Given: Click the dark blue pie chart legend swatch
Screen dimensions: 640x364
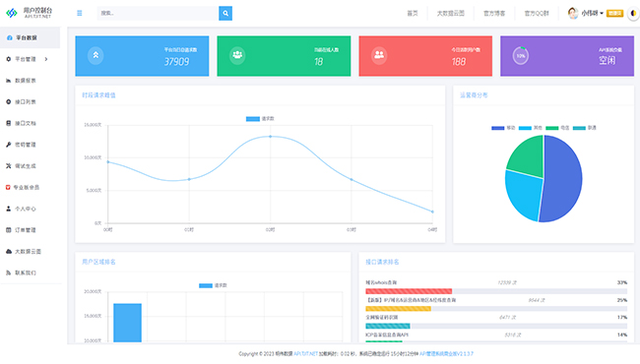Looking at the screenshot, I should pyautogui.click(x=497, y=128).
